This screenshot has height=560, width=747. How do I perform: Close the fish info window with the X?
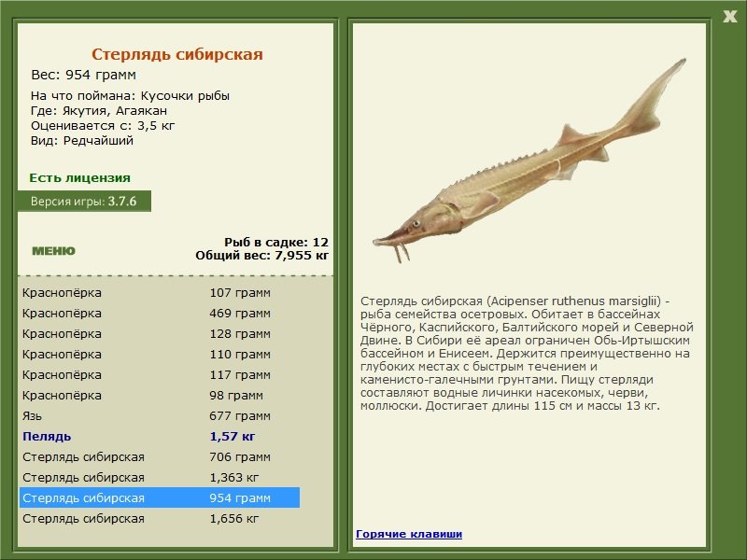(729, 17)
